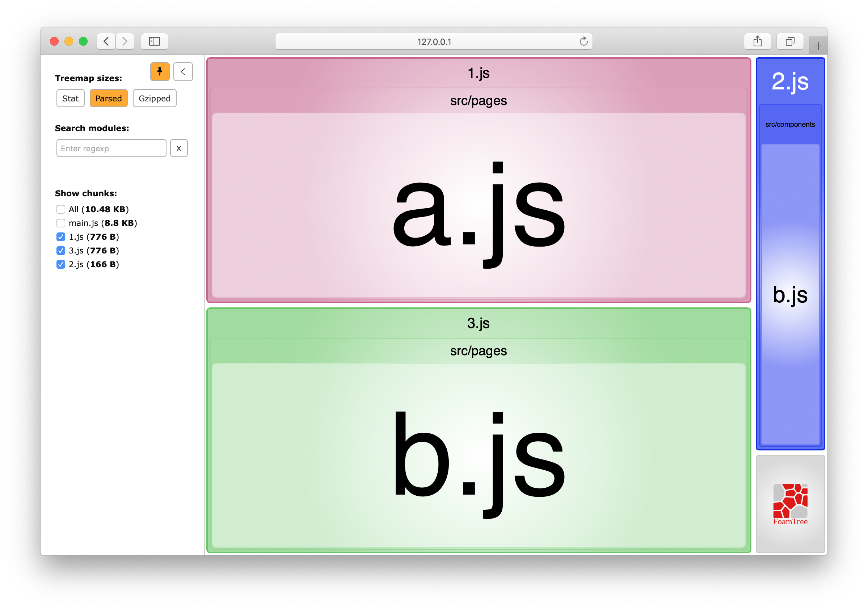This screenshot has width=868, height=609.
Task: Select the green b.js module in 3.js
Action: point(479,455)
